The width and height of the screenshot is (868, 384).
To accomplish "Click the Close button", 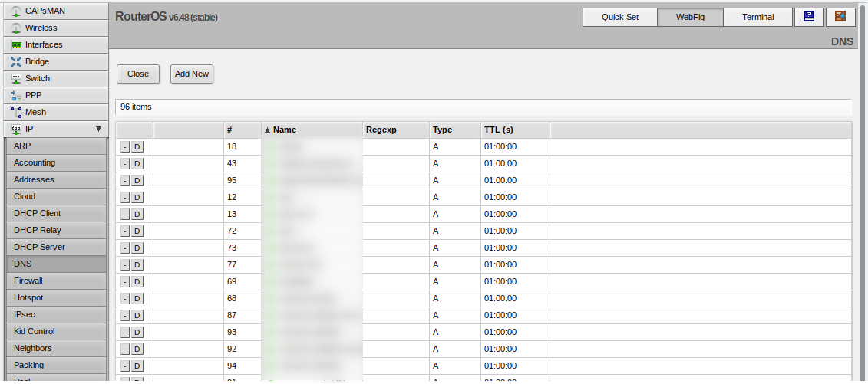I will 138,74.
